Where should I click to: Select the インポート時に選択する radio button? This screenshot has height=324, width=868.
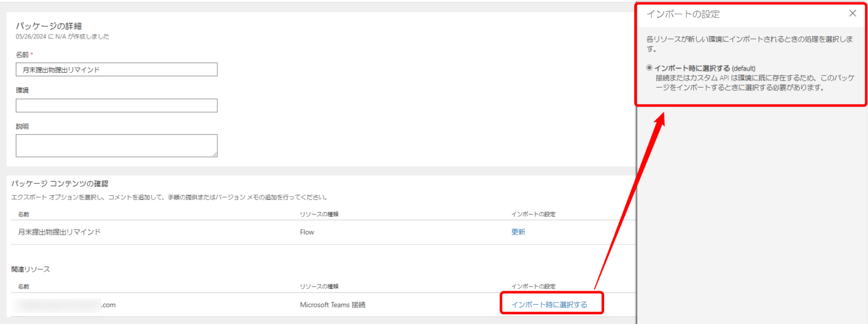649,68
